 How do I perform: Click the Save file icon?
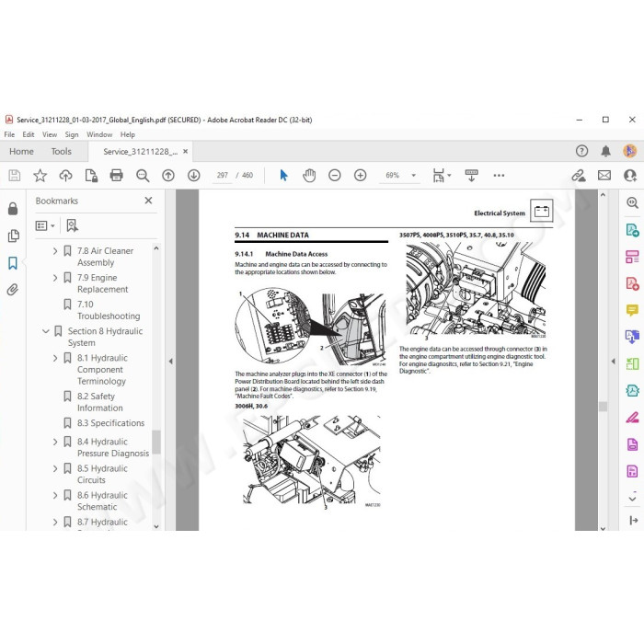tap(15, 176)
